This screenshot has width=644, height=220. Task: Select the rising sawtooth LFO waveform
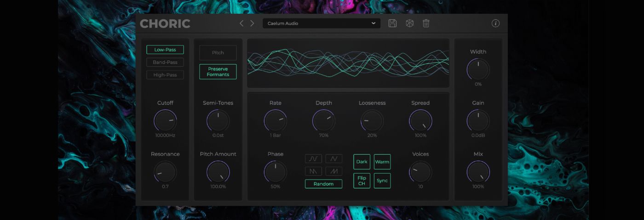(x=334, y=171)
